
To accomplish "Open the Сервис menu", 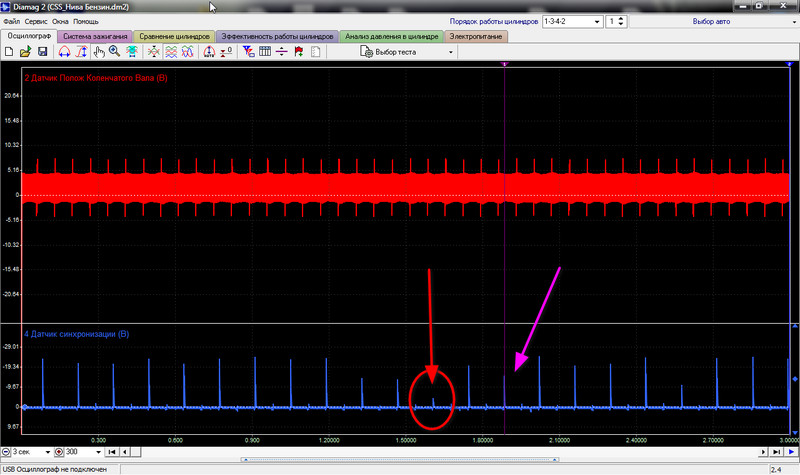I will (x=36, y=21).
